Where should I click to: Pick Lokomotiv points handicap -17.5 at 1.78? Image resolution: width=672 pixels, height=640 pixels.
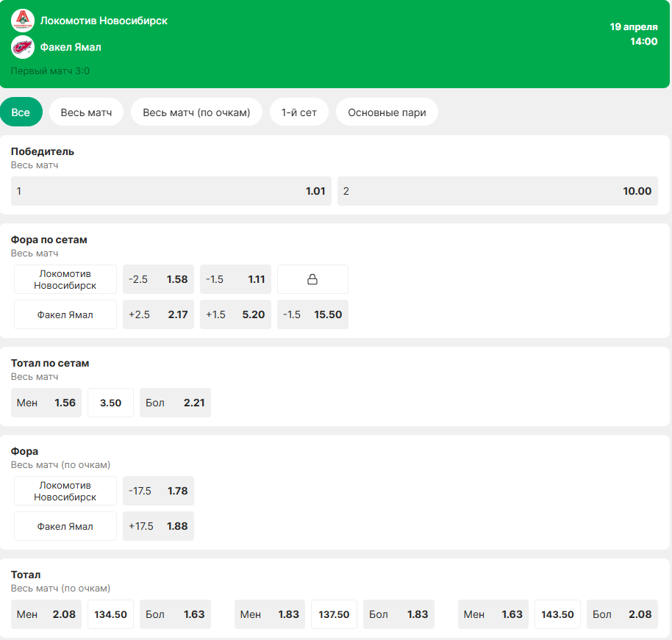point(158,491)
